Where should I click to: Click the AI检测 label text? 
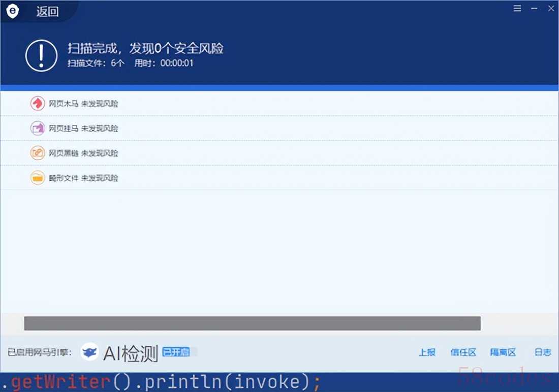tap(131, 353)
